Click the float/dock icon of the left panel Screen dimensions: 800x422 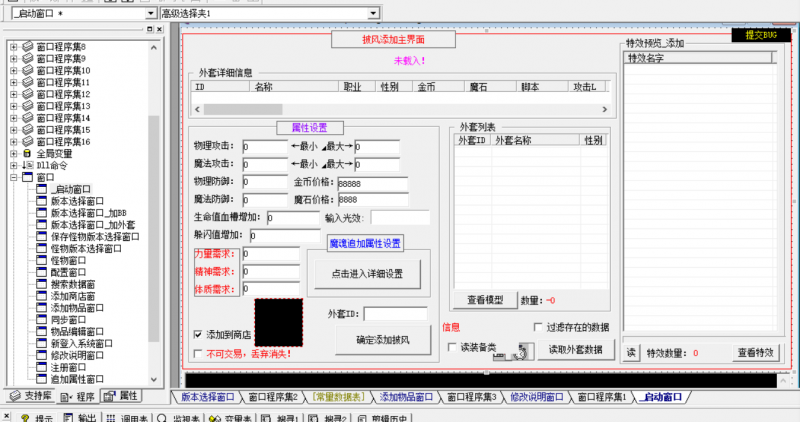point(149,29)
